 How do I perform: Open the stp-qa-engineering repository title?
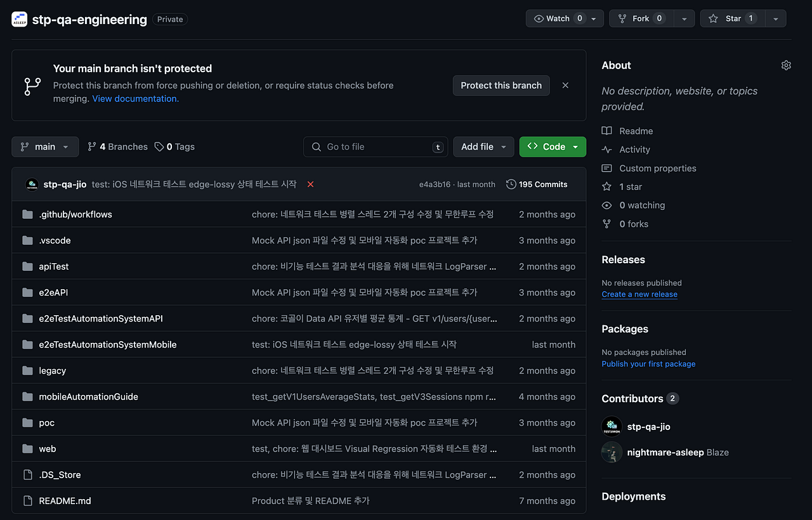(x=89, y=19)
